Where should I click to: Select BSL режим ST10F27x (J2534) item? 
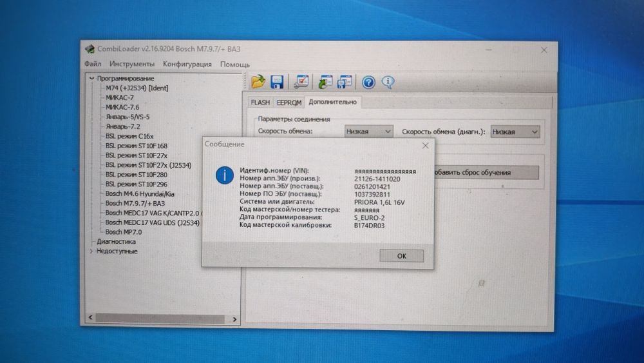coord(148,165)
